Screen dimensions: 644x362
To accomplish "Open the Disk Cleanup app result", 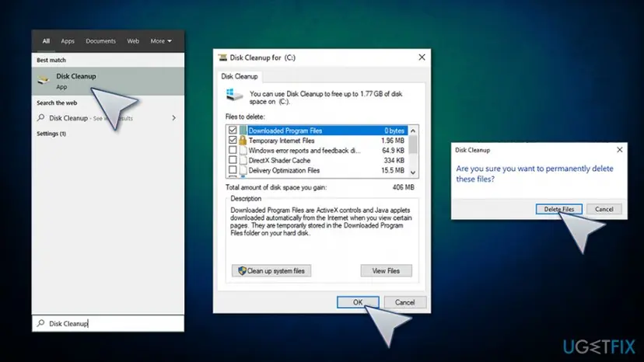I will [x=107, y=82].
